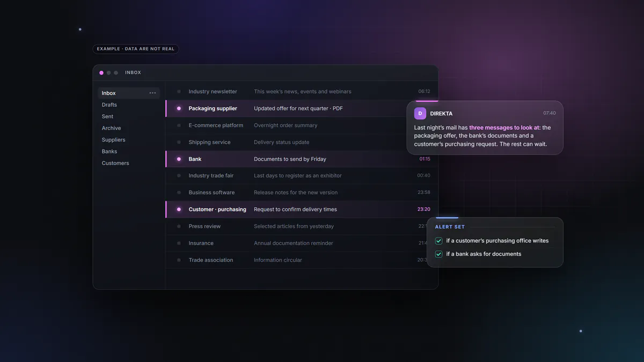Open "Selected articles from yesterday" message
644x362 pixels.
(x=302, y=226)
